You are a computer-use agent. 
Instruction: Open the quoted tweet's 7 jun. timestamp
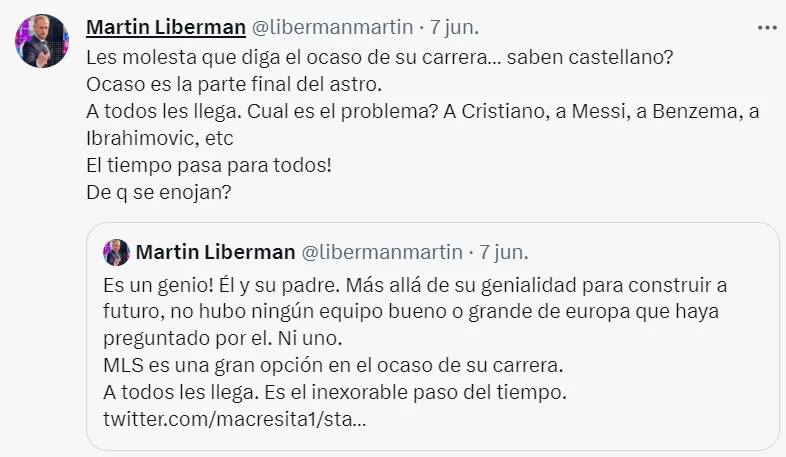pos(504,251)
